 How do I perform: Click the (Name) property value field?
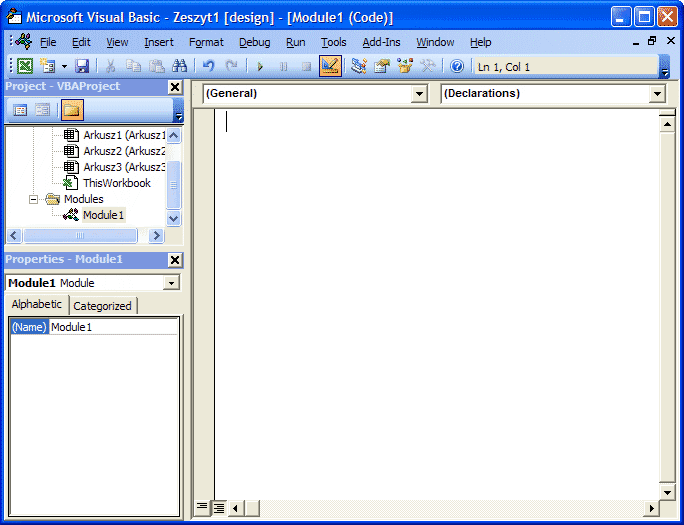coord(113,327)
